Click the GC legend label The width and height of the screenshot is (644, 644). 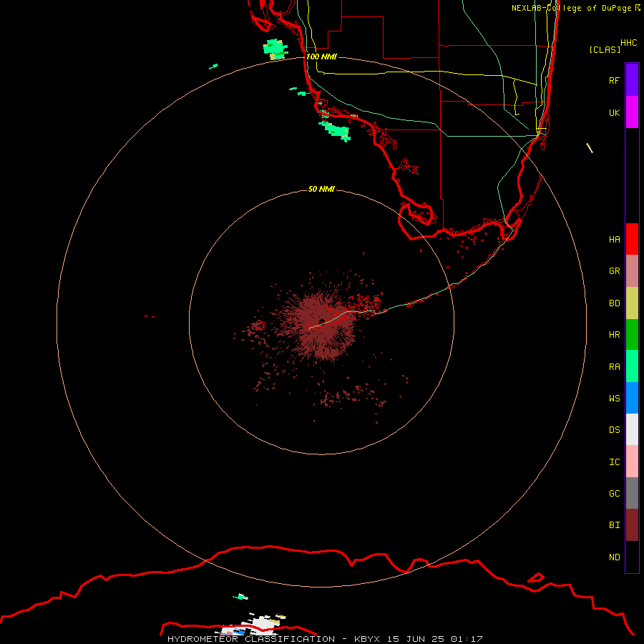coord(614,494)
